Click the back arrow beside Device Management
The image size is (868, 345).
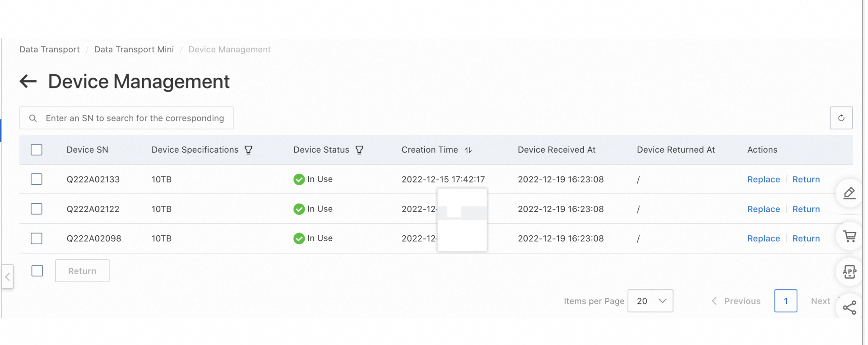click(28, 82)
